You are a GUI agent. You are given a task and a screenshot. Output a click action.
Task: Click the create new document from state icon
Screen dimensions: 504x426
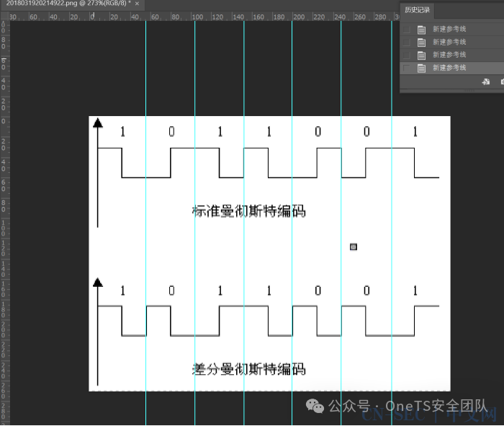tap(486, 81)
